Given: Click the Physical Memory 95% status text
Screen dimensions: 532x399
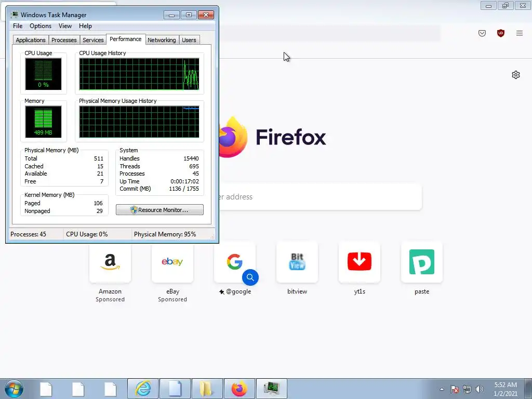Looking at the screenshot, I should coord(165,234).
